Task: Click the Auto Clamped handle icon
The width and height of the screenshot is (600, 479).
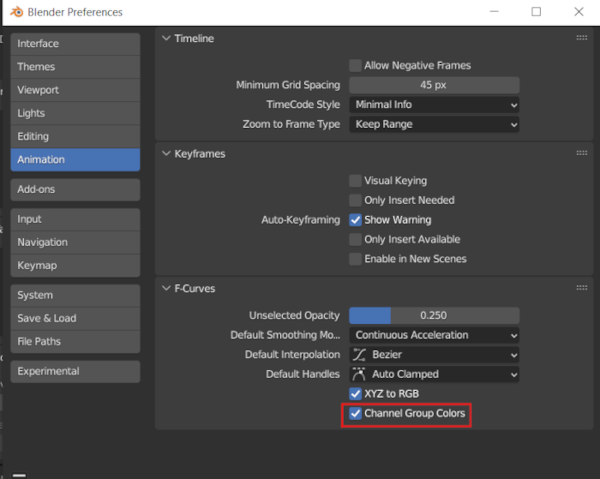Action: point(359,374)
